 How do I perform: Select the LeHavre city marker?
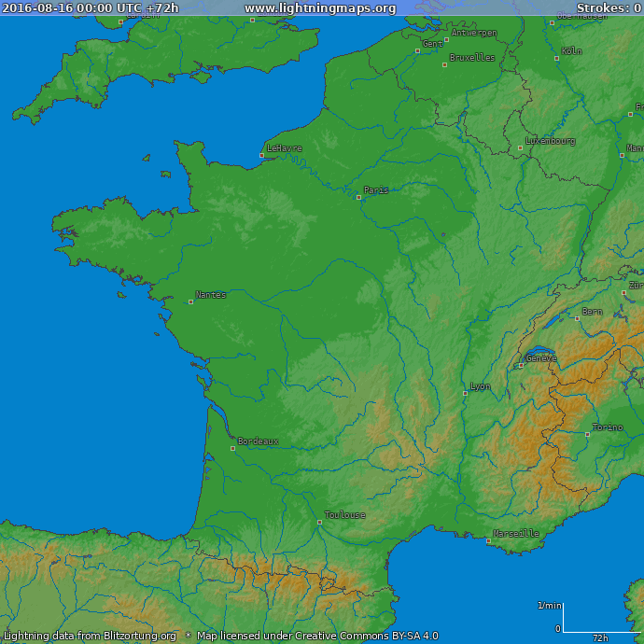[x=261, y=155]
